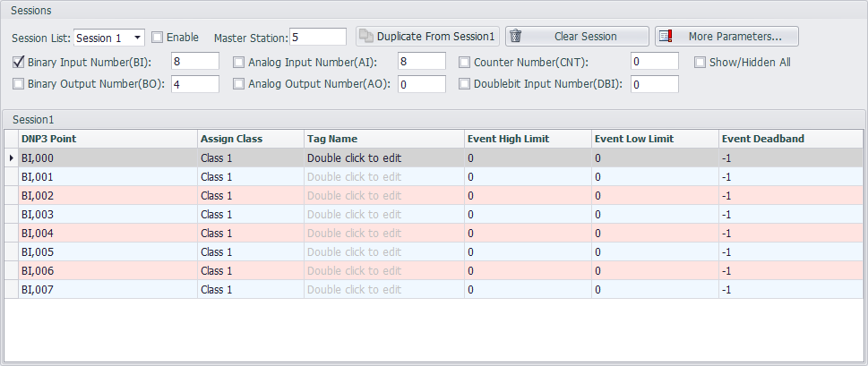Open More Parameters dialog
The image size is (868, 366).
tap(726, 37)
